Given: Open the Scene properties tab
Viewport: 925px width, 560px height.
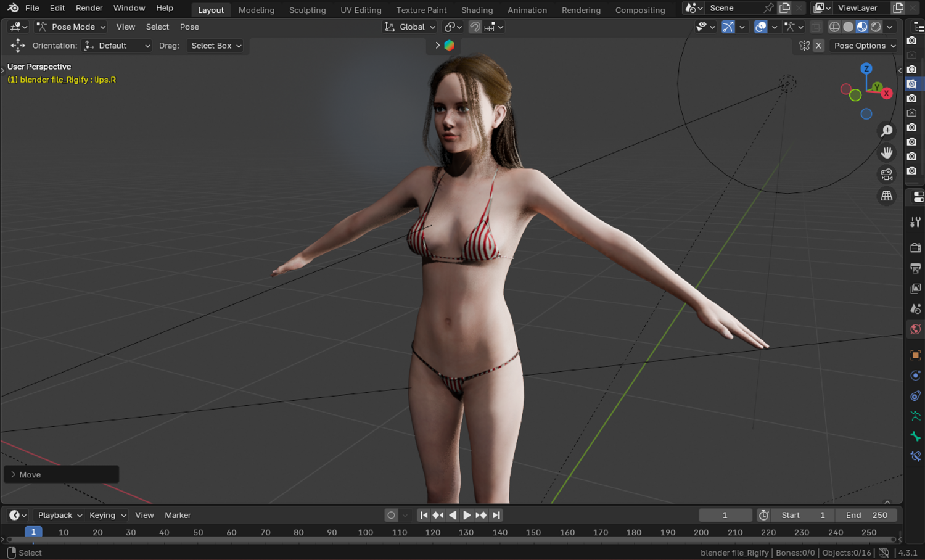Looking at the screenshot, I should coord(916,309).
